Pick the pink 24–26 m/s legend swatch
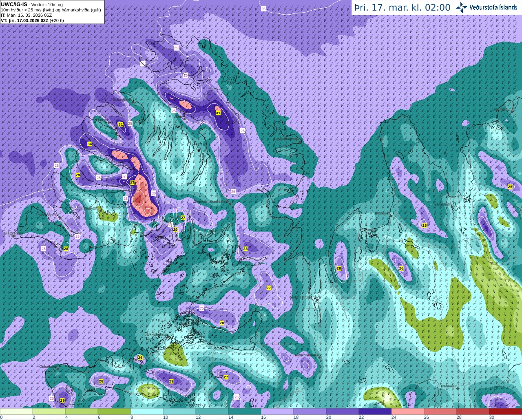522x420 pixels. (408, 411)
